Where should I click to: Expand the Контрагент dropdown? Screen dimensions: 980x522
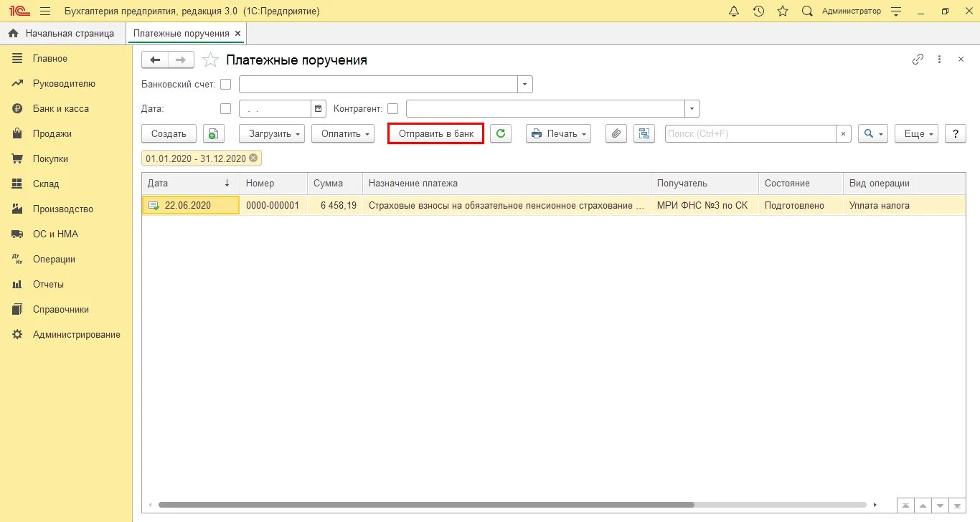click(692, 109)
